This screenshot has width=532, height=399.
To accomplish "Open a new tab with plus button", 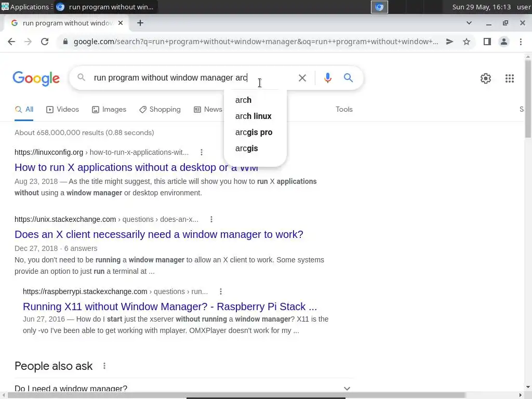I will (140, 23).
